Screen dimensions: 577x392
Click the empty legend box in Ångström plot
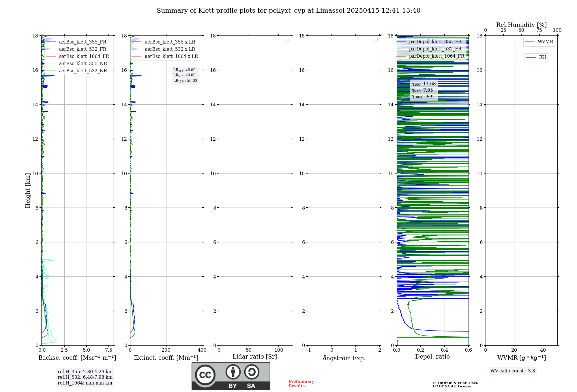pyautogui.click(x=376, y=40)
